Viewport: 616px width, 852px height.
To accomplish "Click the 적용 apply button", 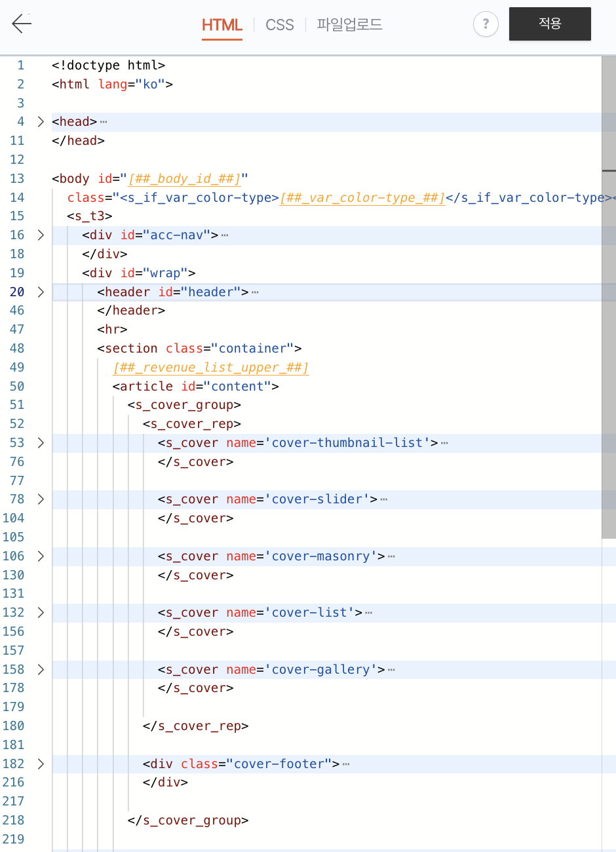I will (550, 24).
